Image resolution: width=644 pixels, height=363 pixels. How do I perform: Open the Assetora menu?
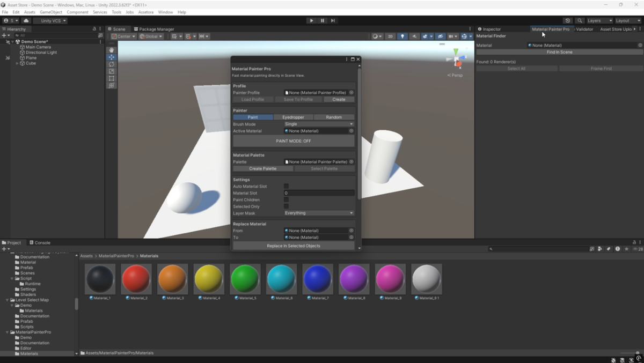pos(146,12)
